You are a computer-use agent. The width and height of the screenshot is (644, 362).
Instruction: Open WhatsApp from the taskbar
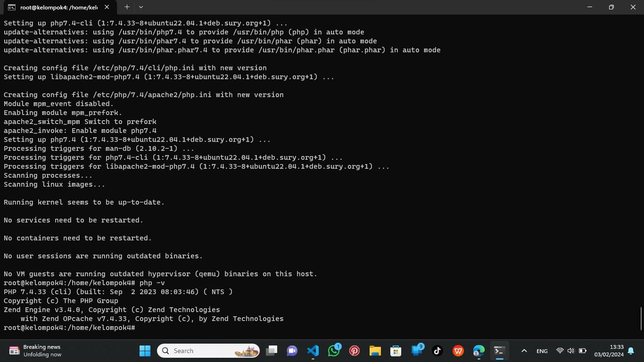tap(334, 351)
